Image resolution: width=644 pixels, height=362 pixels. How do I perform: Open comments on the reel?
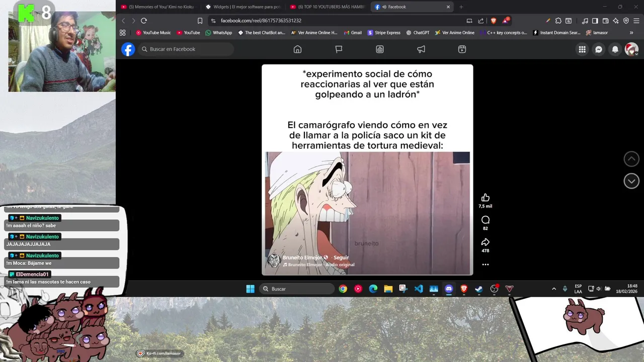485,220
